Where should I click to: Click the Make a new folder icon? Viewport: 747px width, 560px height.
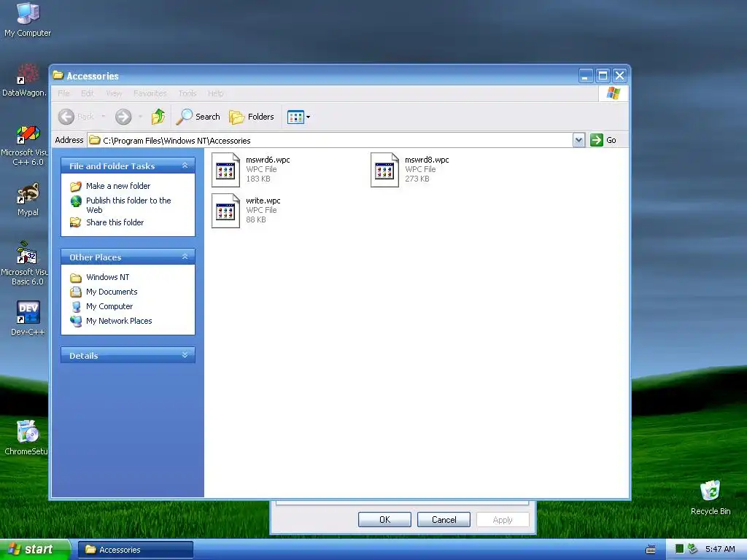coord(76,186)
